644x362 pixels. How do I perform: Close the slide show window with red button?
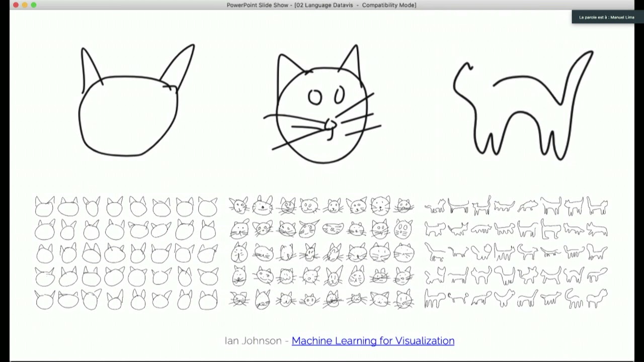[x=16, y=5]
